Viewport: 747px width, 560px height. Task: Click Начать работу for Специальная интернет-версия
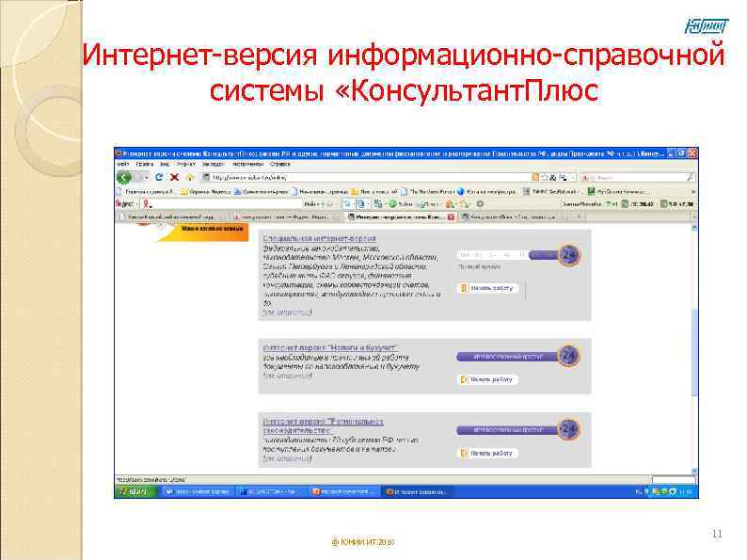[x=487, y=288]
